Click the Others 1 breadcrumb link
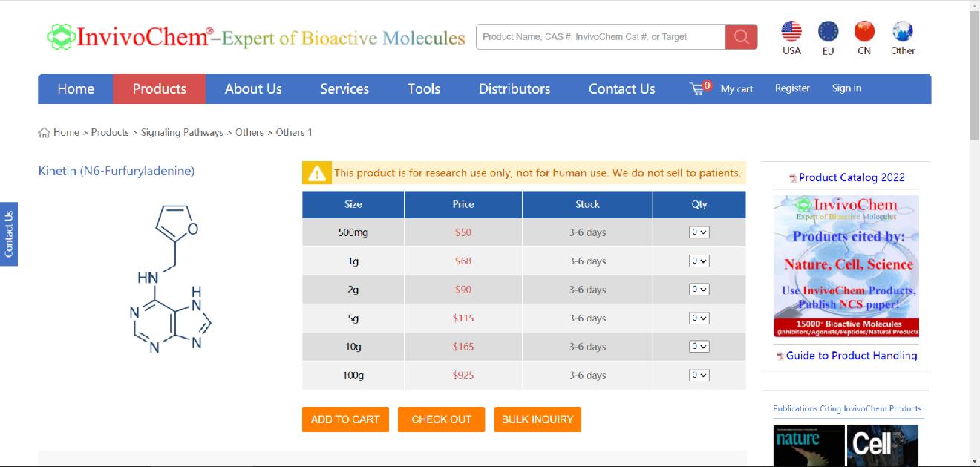This screenshot has width=980, height=467. coord(294,132)
